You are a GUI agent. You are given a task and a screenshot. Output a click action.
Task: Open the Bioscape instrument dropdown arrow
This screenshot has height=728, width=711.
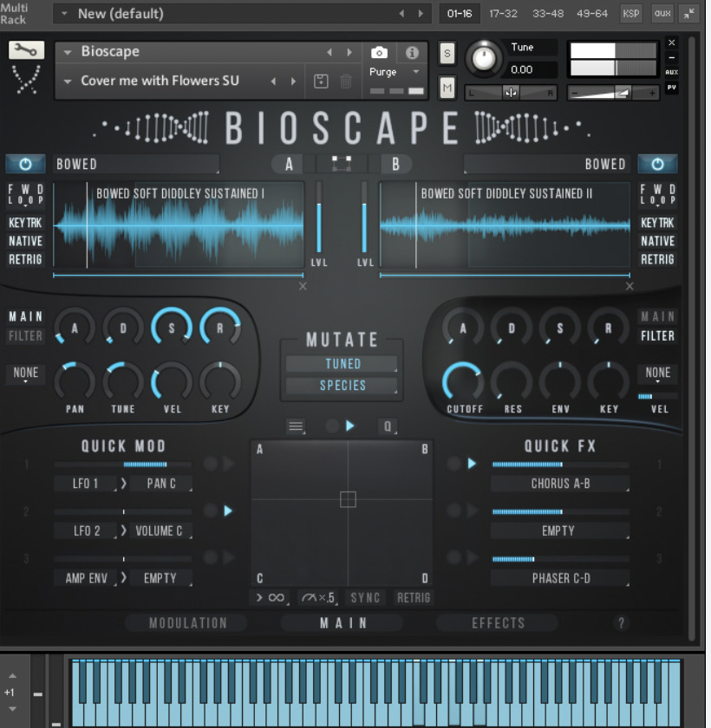pyautogui.click(x=68, y=53)
